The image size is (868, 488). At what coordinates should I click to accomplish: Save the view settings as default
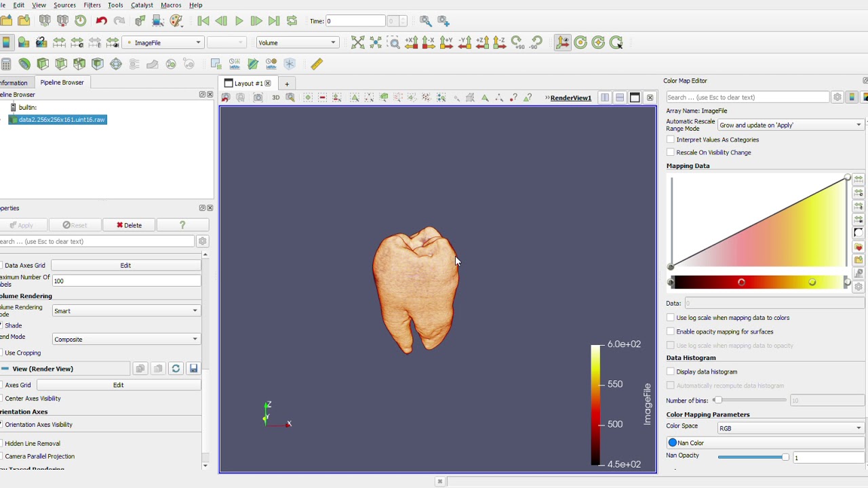(193, 369)
